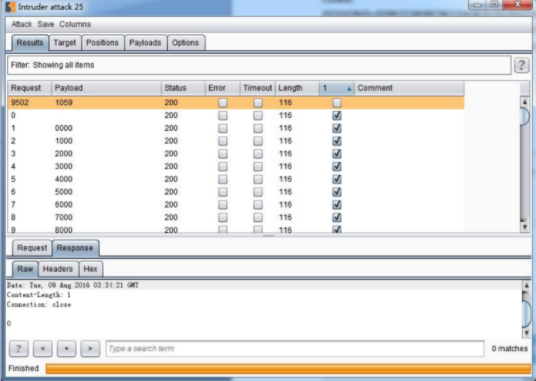The height and width of the screenshot is (381, 536).
Task: Toggle Error checkbox for payload 5000
Action: [223, 192]
